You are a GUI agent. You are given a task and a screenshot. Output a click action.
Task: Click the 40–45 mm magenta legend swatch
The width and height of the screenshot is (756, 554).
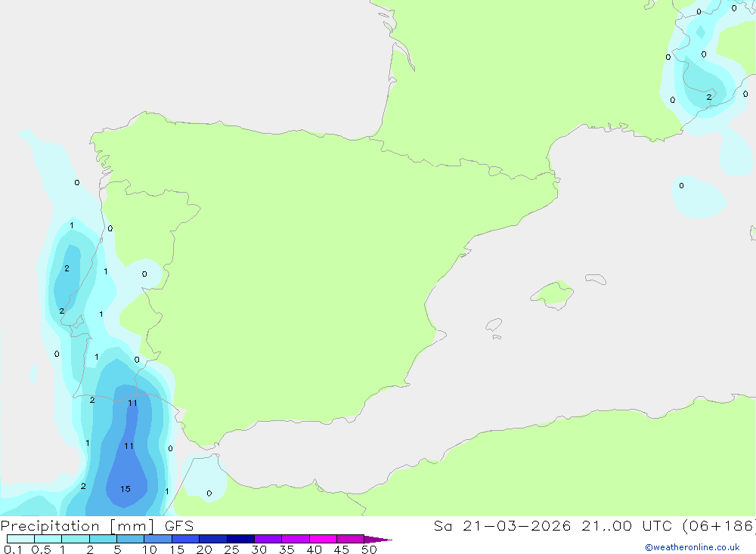(x=323, y=539)
